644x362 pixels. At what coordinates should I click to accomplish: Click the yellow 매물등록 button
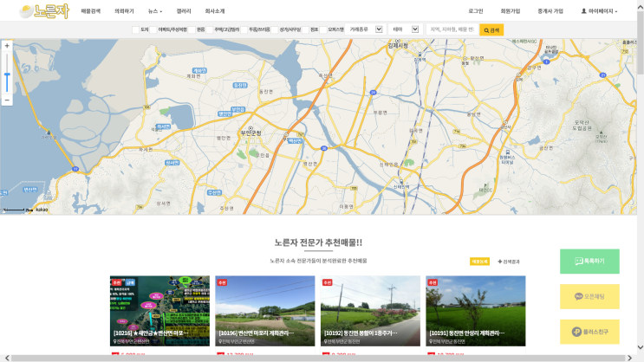click(x=479, y=262)
